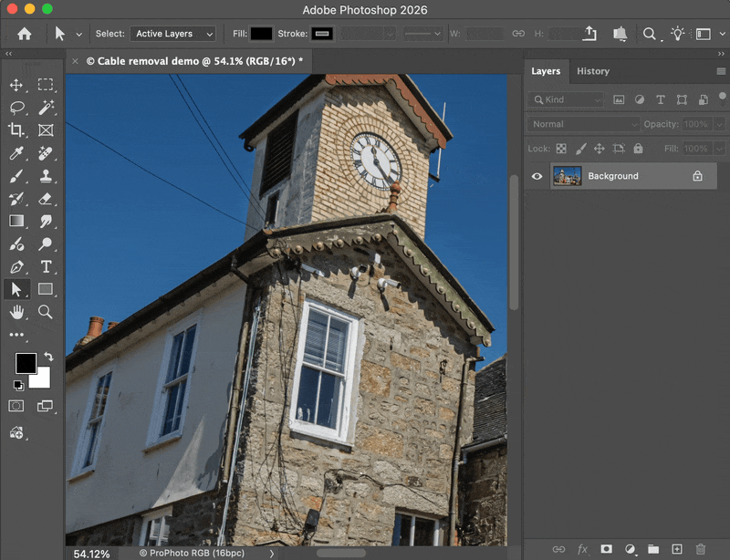The height and width of the screenshot is (560, 730).
Task: Open the Active Layers select dropdown
Action: pyautogui.click(x=173, y=34)
